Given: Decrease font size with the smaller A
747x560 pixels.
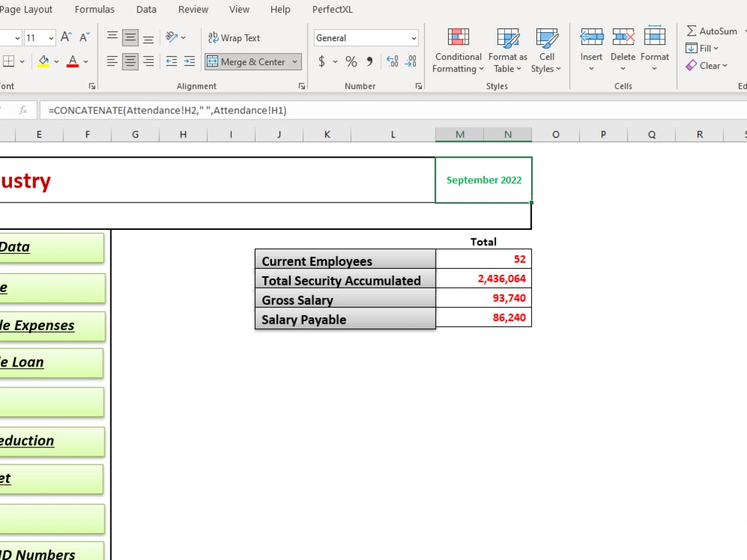Looking at the screenshot, I should pos(84,37).
